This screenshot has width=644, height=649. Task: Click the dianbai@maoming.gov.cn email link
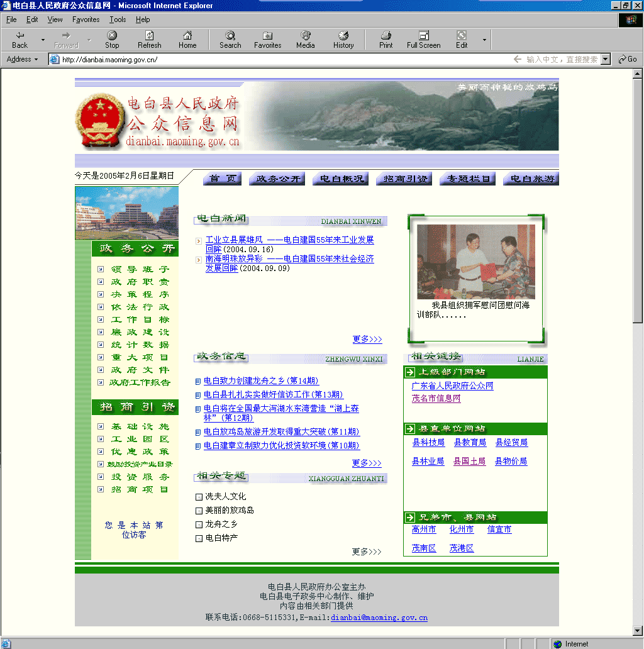coord(379,618)
